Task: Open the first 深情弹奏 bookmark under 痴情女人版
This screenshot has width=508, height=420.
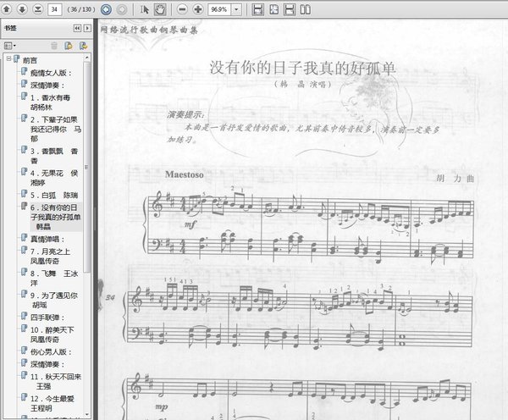Action: (47, 86)
